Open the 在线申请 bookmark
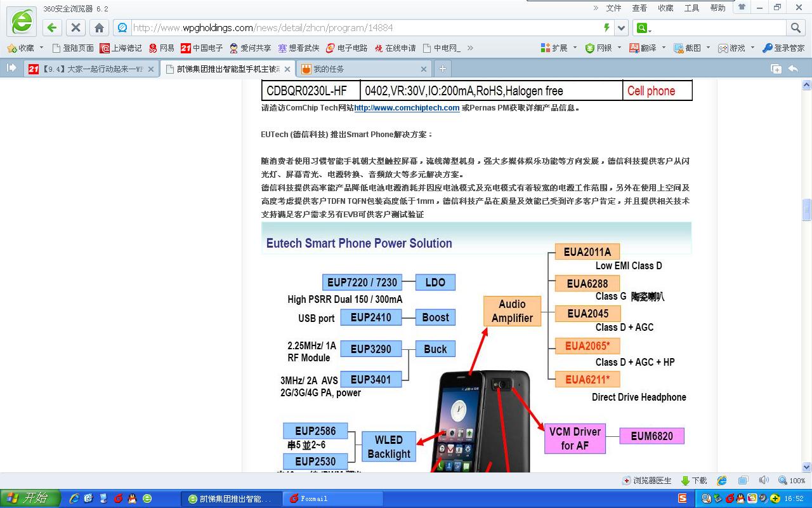 coord(395,48)
